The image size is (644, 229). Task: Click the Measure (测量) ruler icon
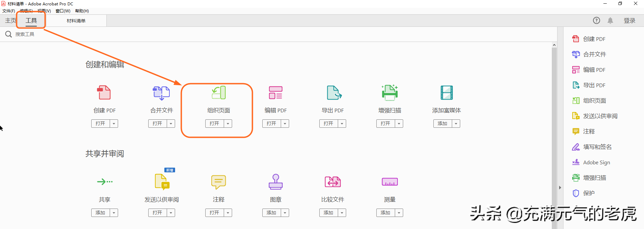(390, 182)
